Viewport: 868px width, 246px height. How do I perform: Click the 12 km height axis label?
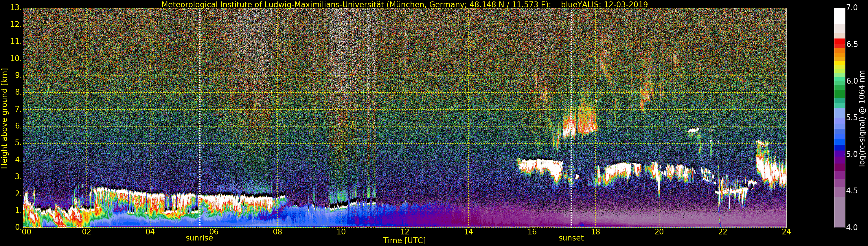point(16,25)
